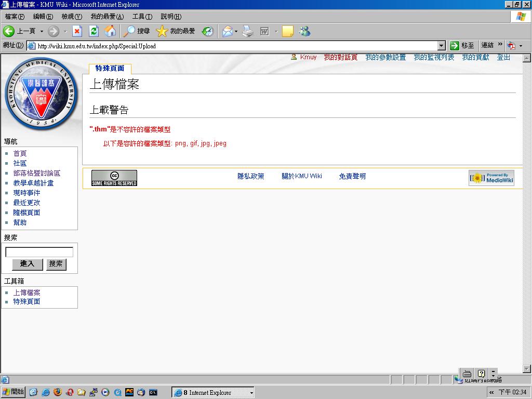Screen dimensions: 532x399
Task: Open the 我的最愛(A) Favorites menu
Action: point(107,16)
